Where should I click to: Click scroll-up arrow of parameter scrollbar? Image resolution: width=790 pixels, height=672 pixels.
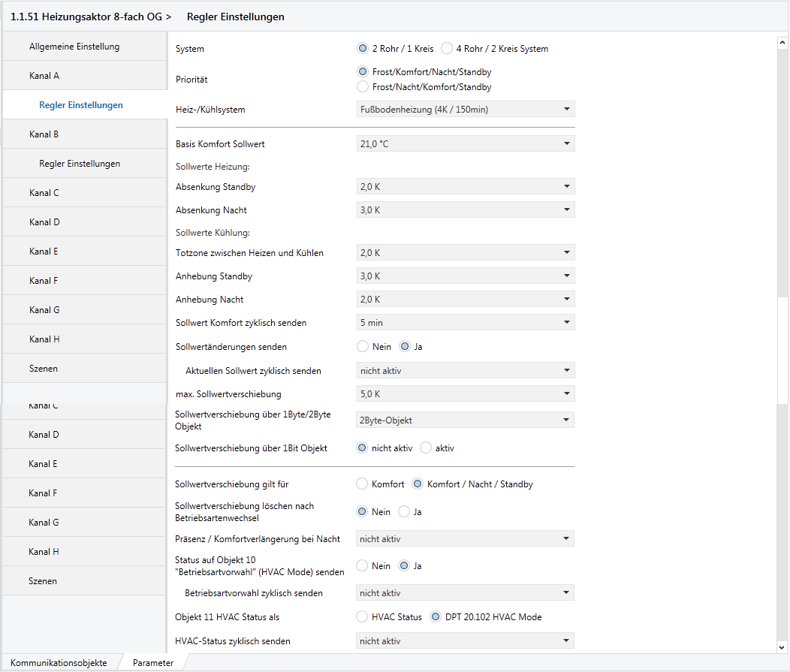(x=782, y=44)
